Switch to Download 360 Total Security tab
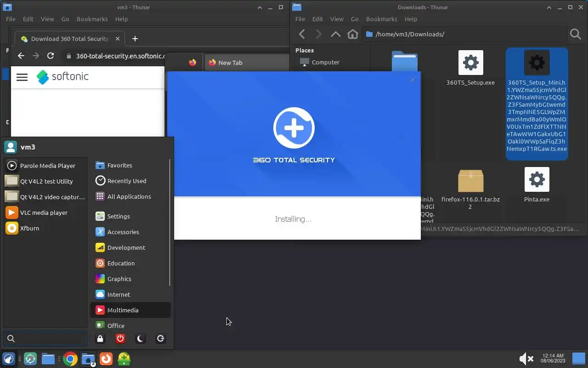 point(69,39)
